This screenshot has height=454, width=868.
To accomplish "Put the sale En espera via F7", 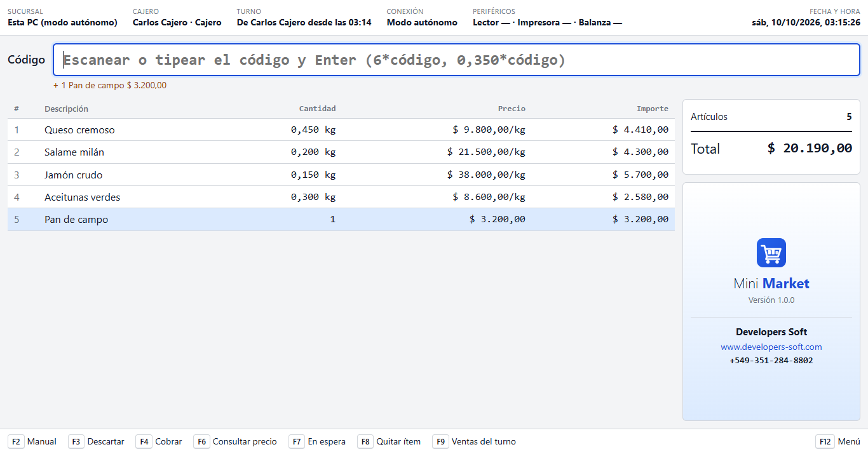I will pos(318,441).
